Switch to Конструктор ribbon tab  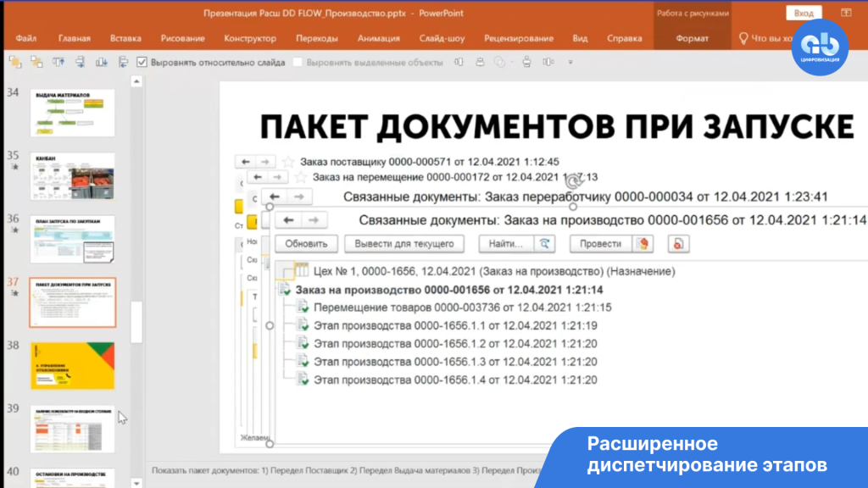[x=250, y=38]
